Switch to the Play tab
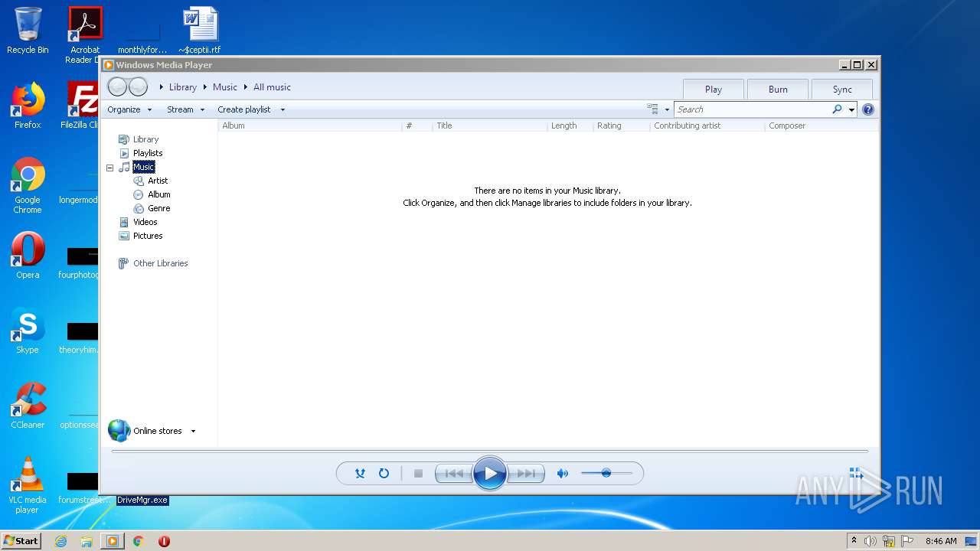Viewport: 980px width, 551px height. click(x=714, y=89)
